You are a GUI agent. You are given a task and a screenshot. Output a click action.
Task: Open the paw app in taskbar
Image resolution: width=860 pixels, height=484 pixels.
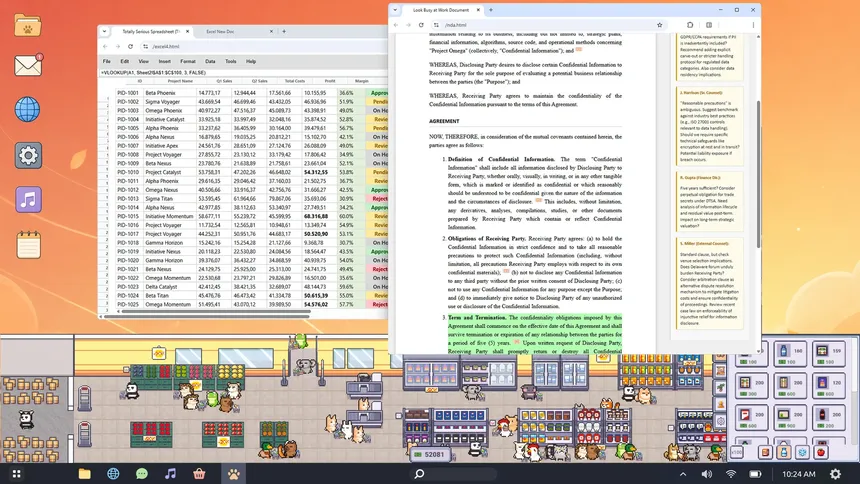click(x=233, y=473)
